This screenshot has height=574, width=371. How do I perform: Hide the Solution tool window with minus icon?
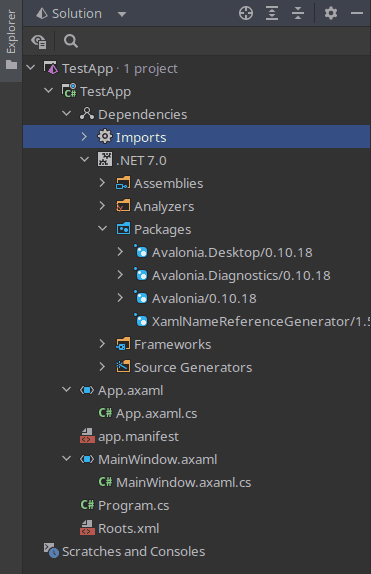tap(357, 14)
